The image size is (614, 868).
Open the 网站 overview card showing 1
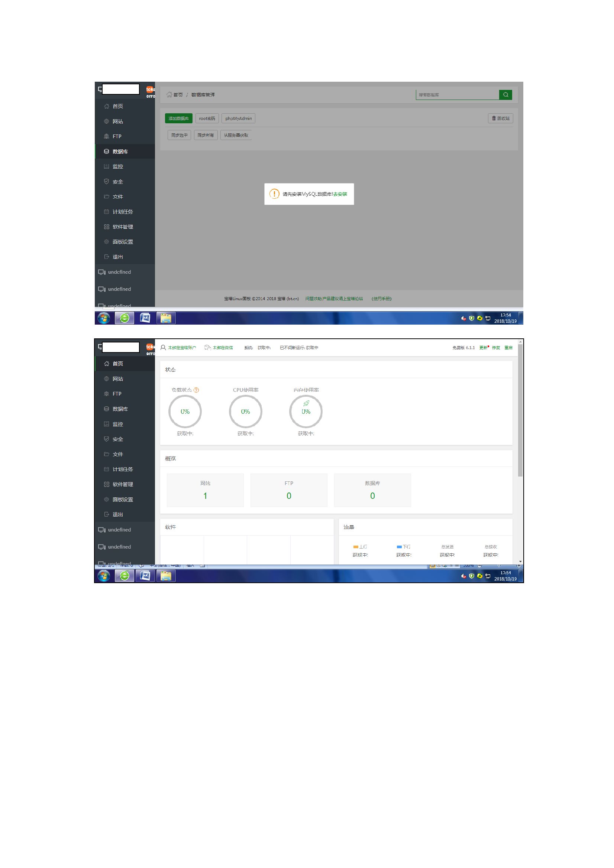click(205, 490)
